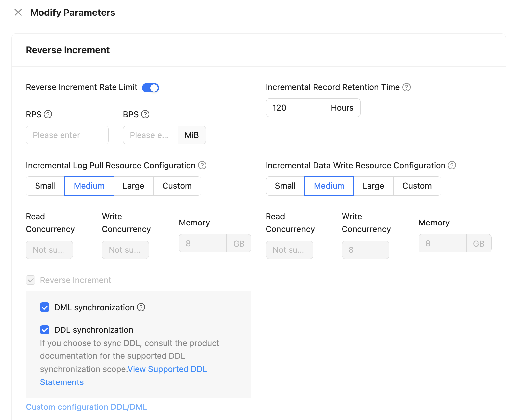Click help icon for Incremental Log Pull Resource Configuration

pyautogui.click(x=202, y=165)
